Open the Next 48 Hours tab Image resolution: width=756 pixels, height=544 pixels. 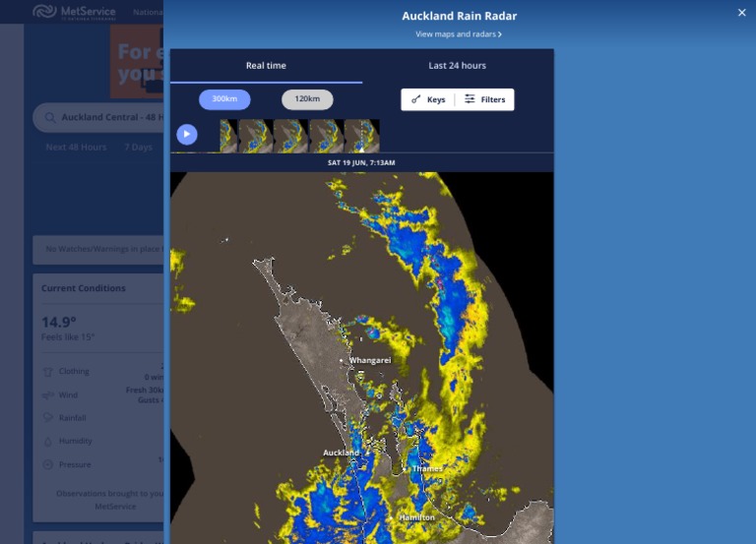[76, 148]
